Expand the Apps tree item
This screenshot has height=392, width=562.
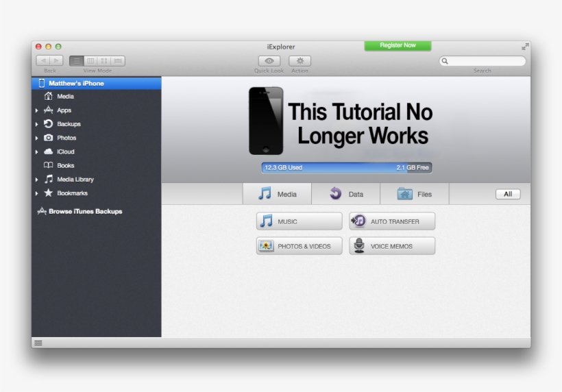[36, 110]
